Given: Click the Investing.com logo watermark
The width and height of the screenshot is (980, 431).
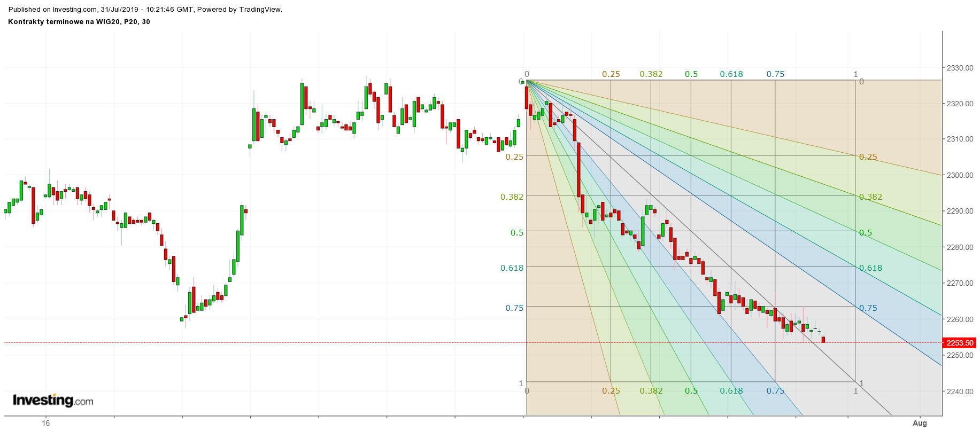Looking at the screenshot, I should tap(53, 400).
